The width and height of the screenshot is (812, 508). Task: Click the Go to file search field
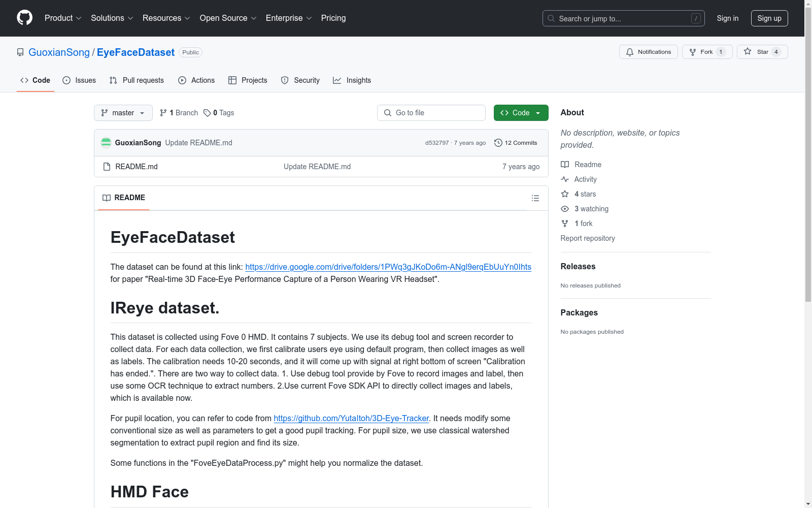431,113
